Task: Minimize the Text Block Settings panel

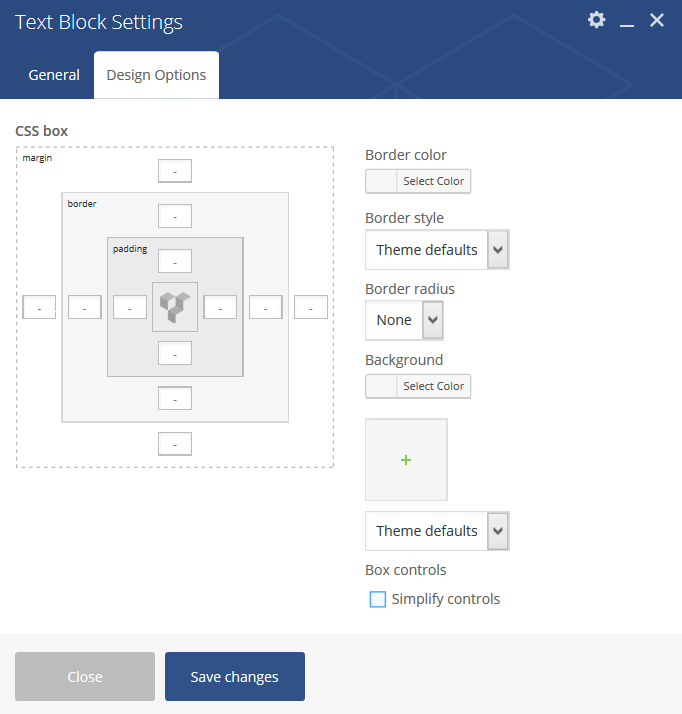Action: point(627,22)
